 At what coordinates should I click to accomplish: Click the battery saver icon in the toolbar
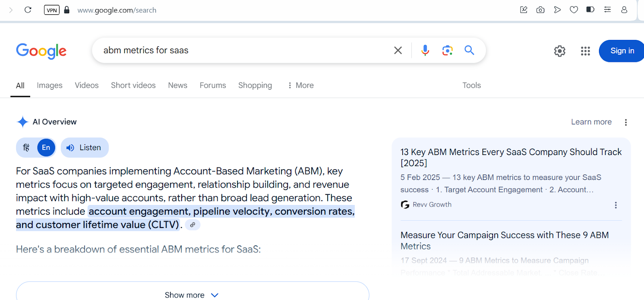590,10
